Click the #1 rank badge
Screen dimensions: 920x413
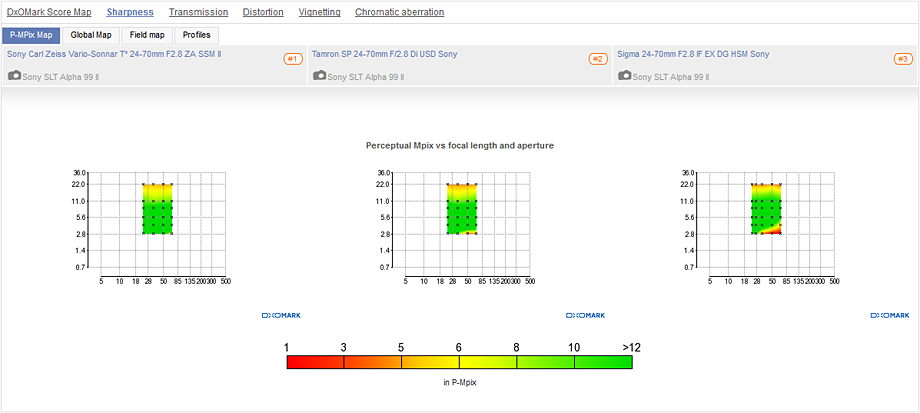pyautogui.click(x=293, y=59)
